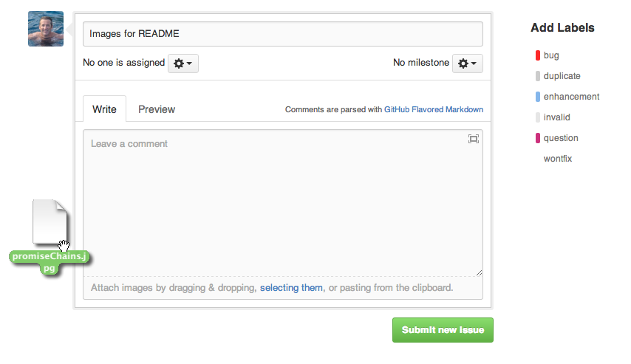Toggle the invalid label
631x364 pixels.
(556, 117)
